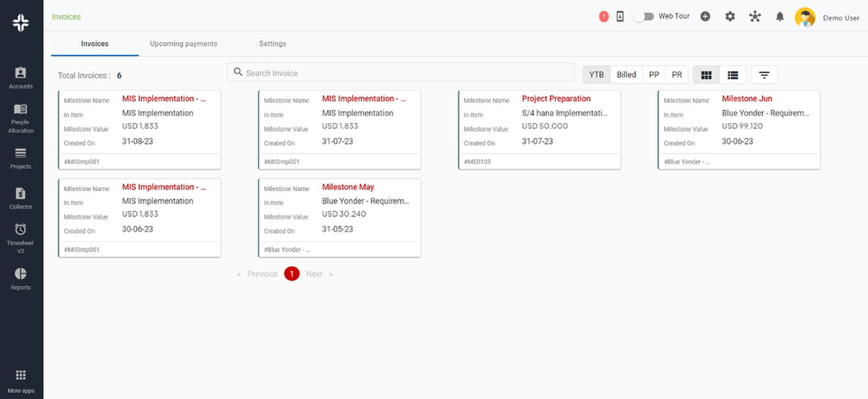The image size is (868, 399).
Task: Click the Search Invoice field
Action: 401,73
